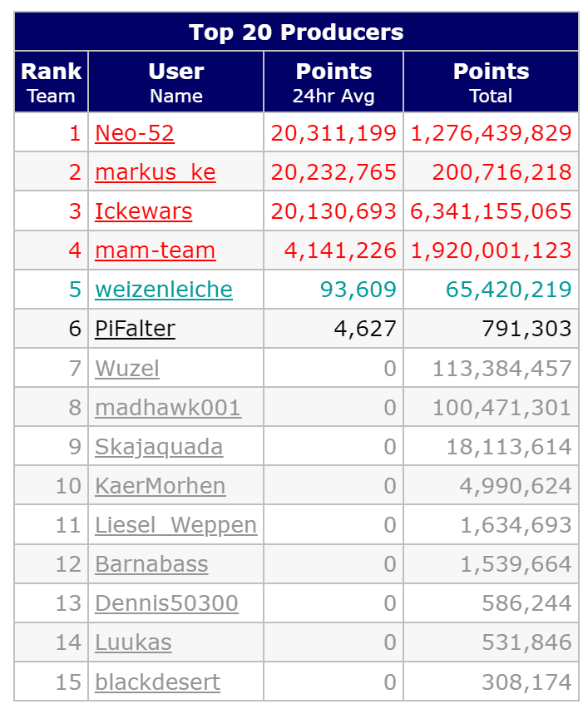Click the Points 24hr Avg header
This screenshot has width=588, height=724.
[x=334, y=82]
